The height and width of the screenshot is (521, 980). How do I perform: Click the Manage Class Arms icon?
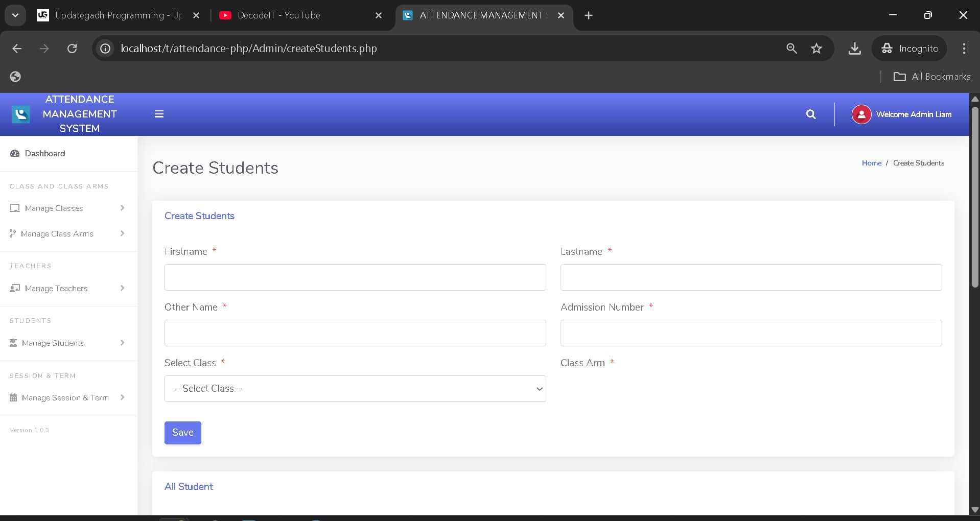coord(13,233)
